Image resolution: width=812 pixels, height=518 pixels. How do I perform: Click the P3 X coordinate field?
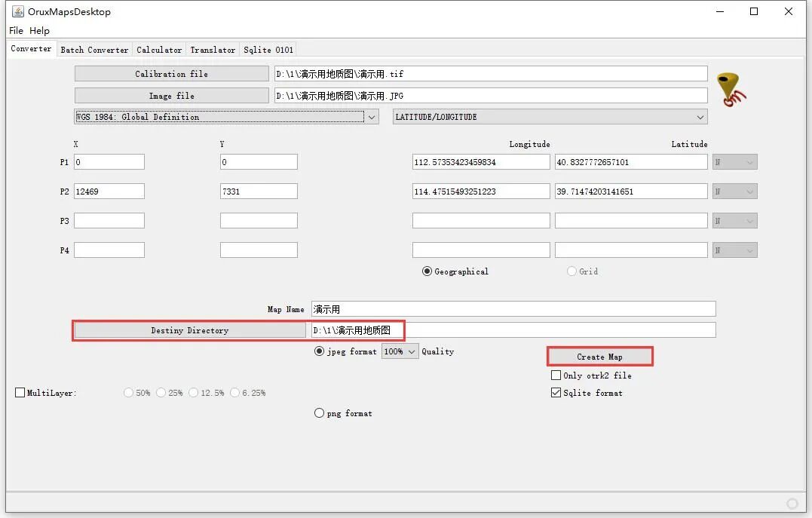pos(109,221)
